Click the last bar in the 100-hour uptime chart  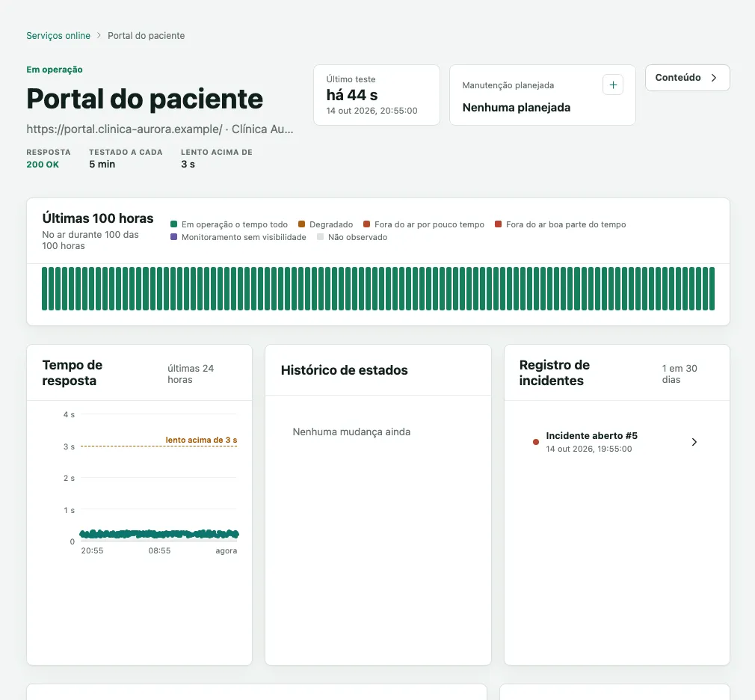point(712,289)
